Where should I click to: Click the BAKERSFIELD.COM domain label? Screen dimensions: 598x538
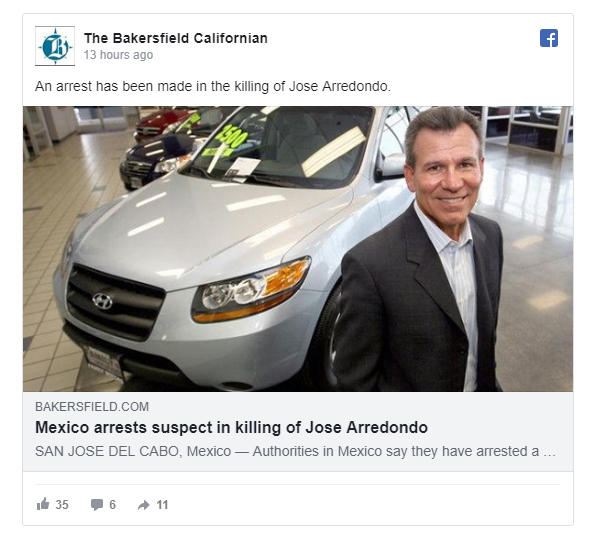click(x=92, y=407)
